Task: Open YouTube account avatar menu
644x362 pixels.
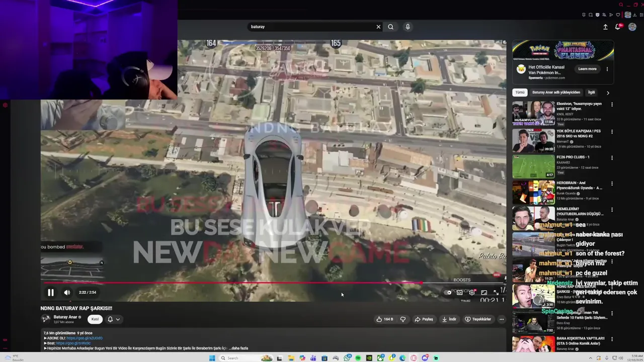Action: [x=632, y=27]
